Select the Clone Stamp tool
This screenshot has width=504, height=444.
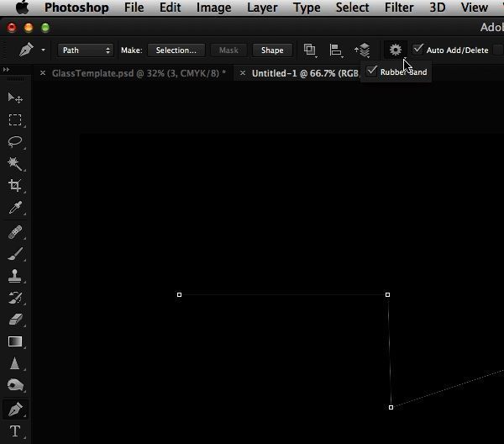(x=15, y=276)
